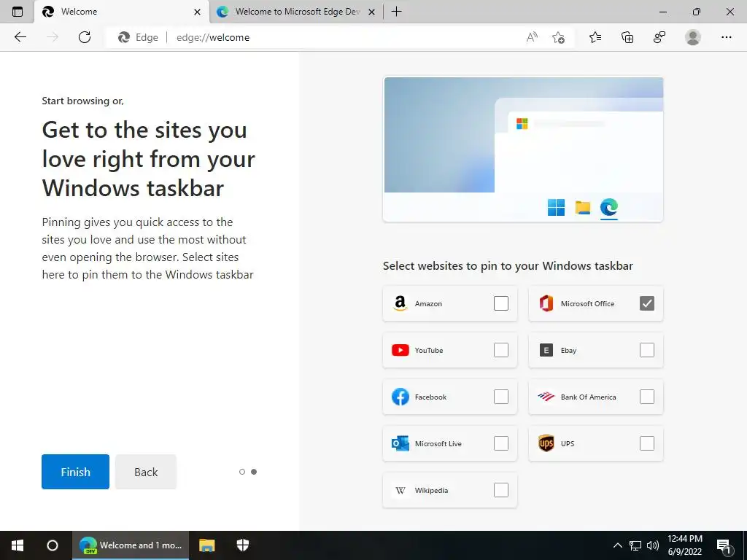Image resolution: width=747 pixels, height=560 pixels.
Task: Open the Collections icon
Action: coord(627,37)
